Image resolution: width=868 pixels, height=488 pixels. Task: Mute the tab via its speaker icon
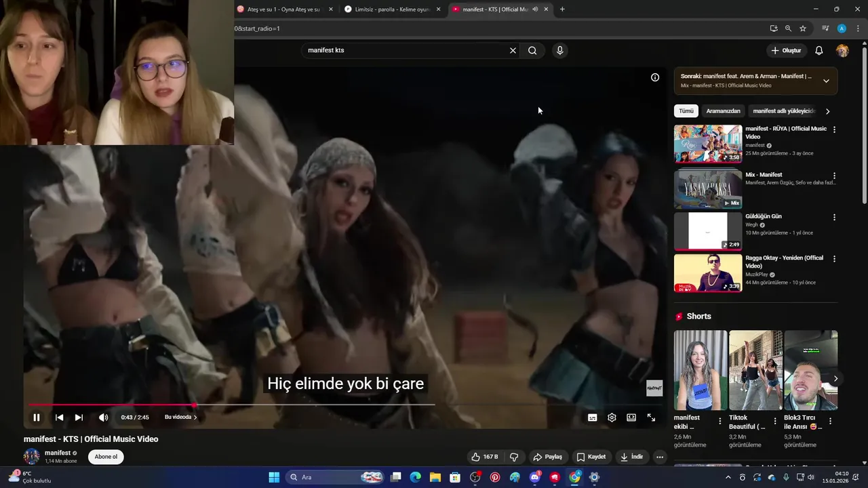(x=535, y=9)
